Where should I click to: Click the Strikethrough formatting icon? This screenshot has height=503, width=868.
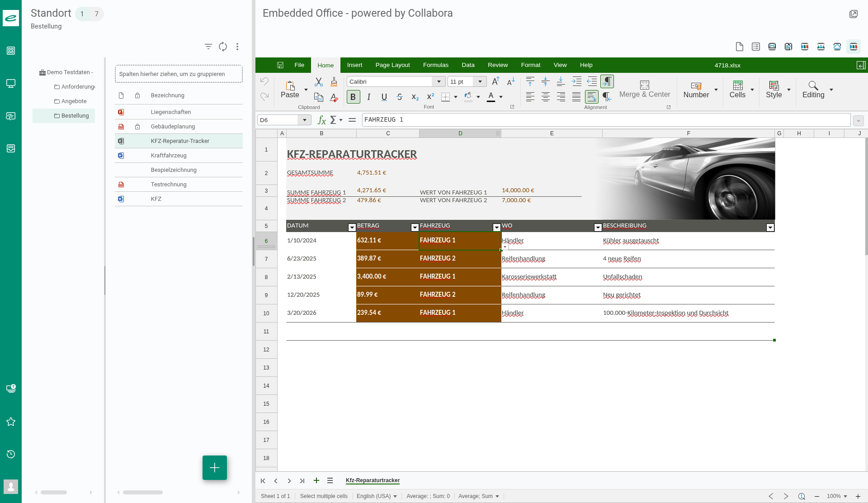(400, 97)
